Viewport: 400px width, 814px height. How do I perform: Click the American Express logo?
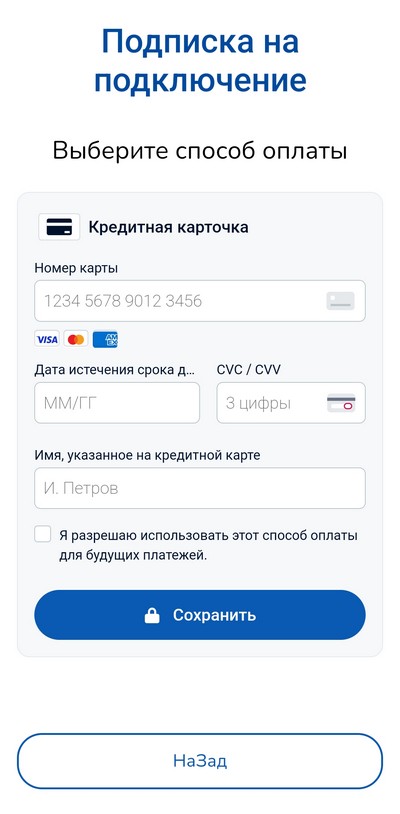tap(105, 340)
